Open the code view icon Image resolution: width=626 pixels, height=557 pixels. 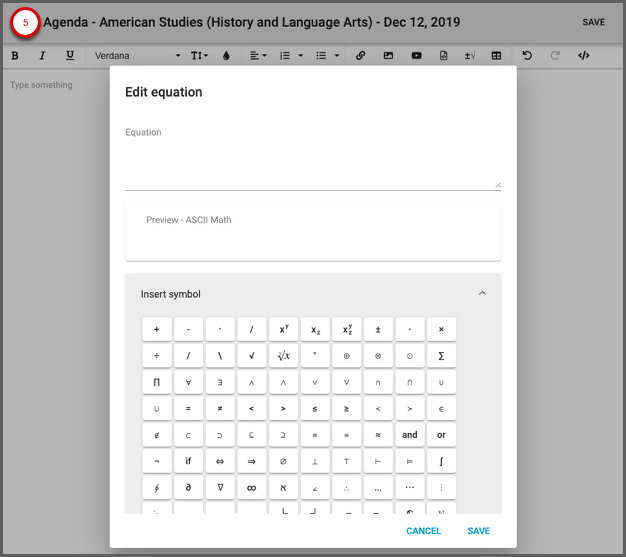(x=584, y=56)
